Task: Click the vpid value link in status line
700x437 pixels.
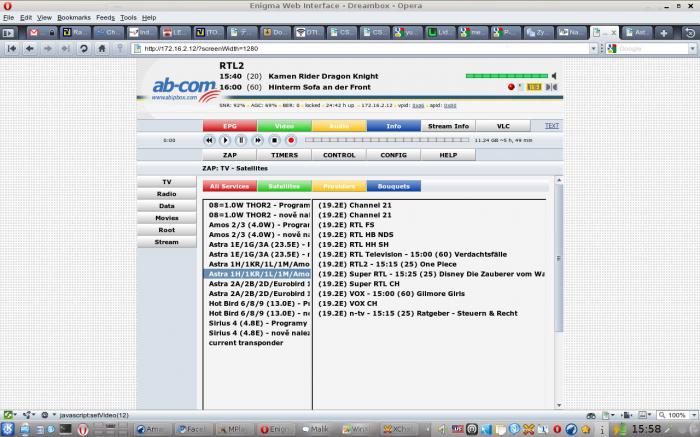Action: click(x=418, y=106)
